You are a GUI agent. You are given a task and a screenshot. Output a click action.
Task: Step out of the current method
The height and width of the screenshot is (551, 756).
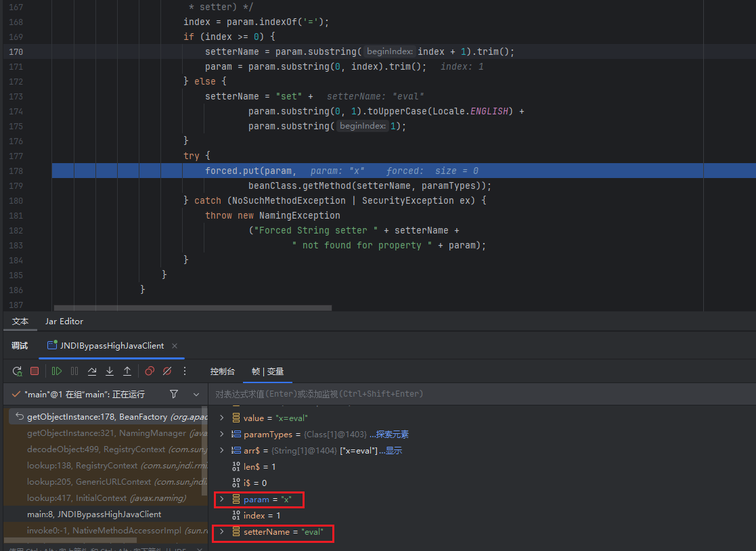pyautogui.click(x=127, y=371)
